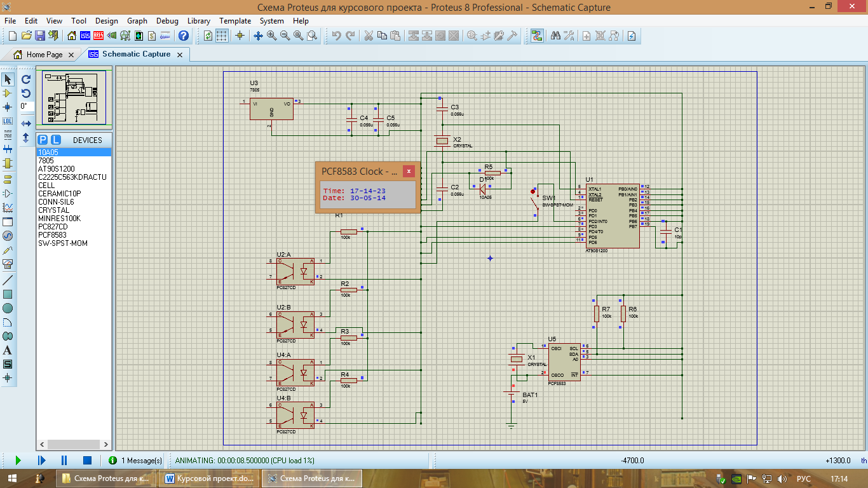Select PCF8583 in the devices list
868x488 pixels.
[x=74, y=234]
